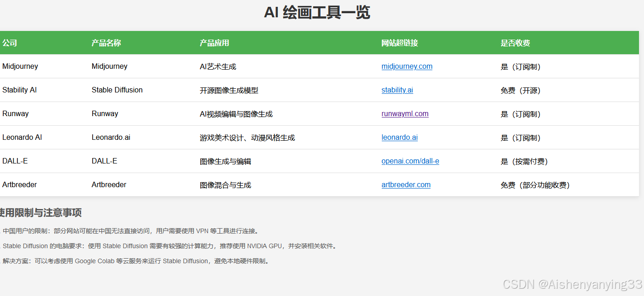Open the stability.ai link
This screenshot has width=644, height=296.
coord(397,90)
